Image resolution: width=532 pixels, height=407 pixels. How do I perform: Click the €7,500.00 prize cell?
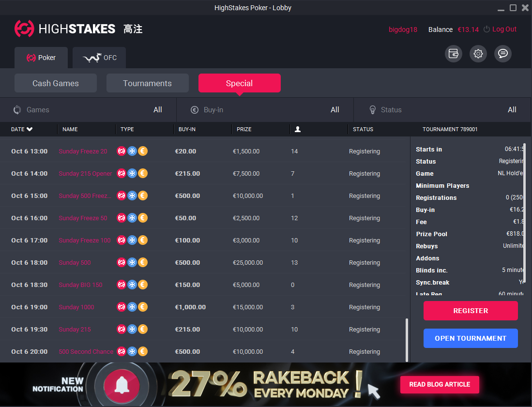point(246,174)
